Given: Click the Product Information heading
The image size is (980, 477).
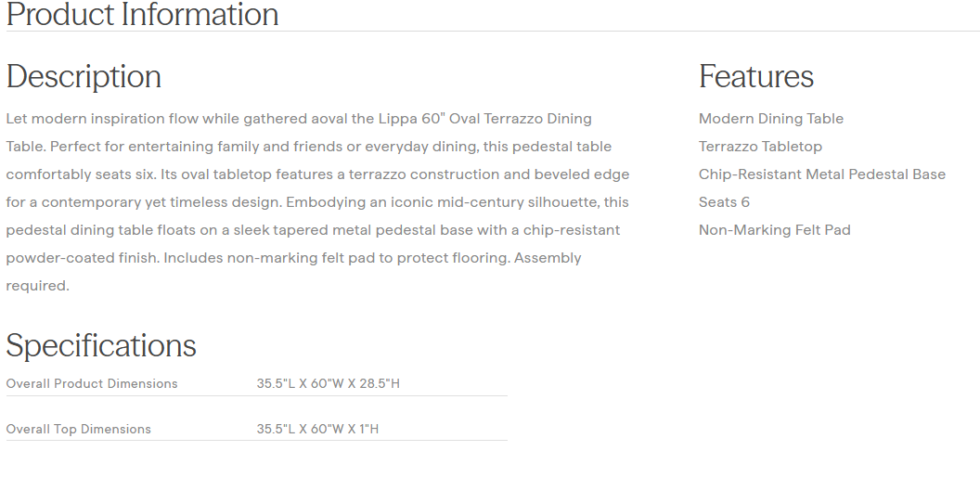Looking at the screenshot, I should pyautogui.click(x=142, y=15).
